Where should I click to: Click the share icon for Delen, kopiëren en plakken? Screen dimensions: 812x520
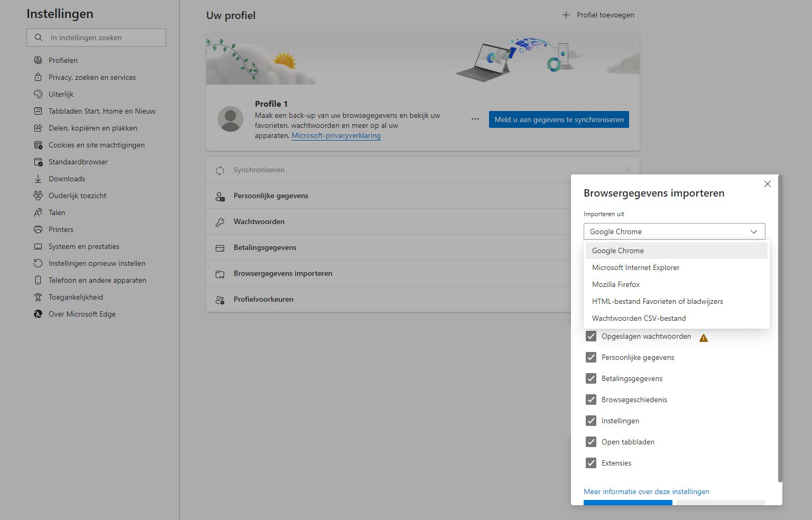[x=38, y=128]
